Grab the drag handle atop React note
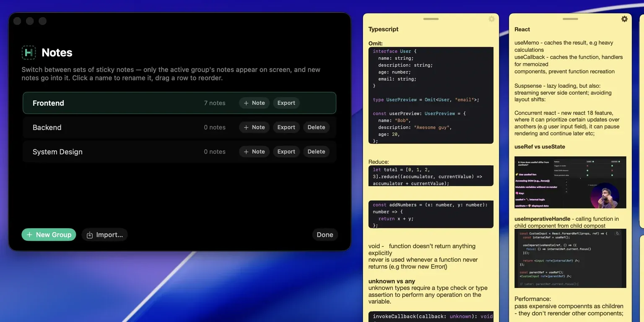The width and height of the screenshot is (644, 322). tap(570, 19)
